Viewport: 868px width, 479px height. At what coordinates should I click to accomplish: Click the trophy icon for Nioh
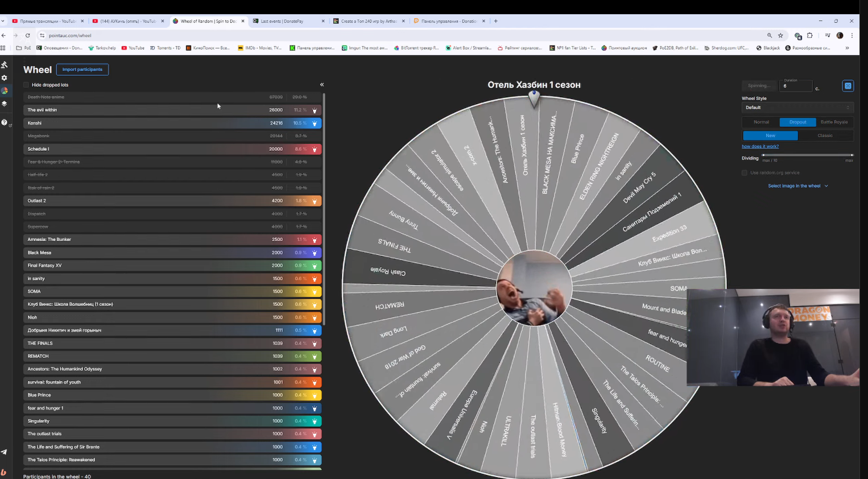[315, 317]
